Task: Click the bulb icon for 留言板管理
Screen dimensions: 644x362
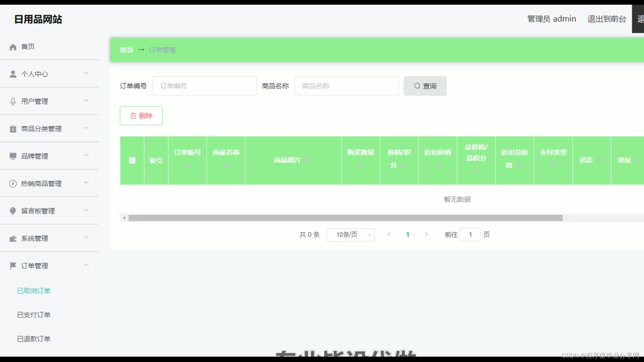Action: point(13,211)
